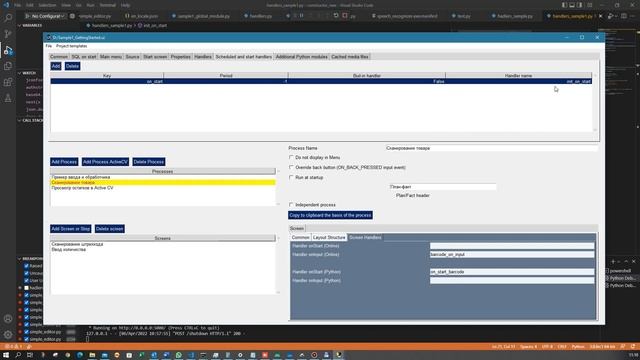
Task: Uncheck Raised Exceptions breakpoint checkbox
Action: [x=27, y=266]
